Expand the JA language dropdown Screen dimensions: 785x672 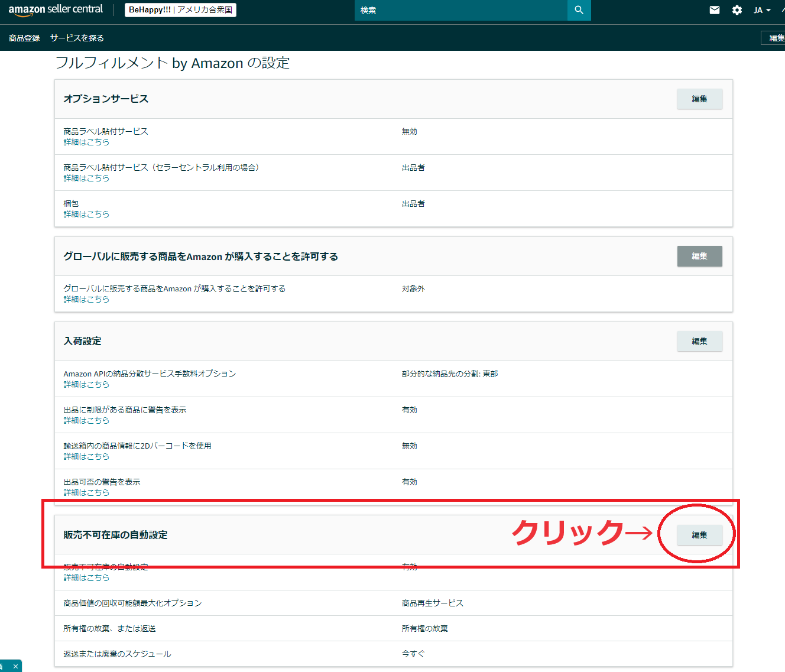tap(762, 10)
